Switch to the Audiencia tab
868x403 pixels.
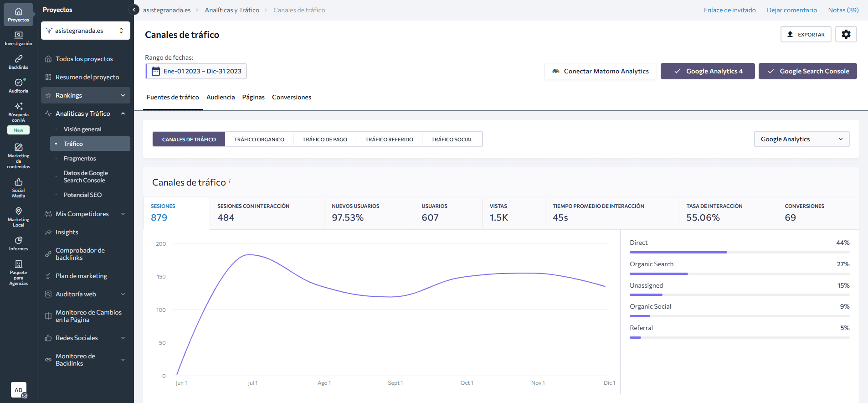tap(221, 97)
